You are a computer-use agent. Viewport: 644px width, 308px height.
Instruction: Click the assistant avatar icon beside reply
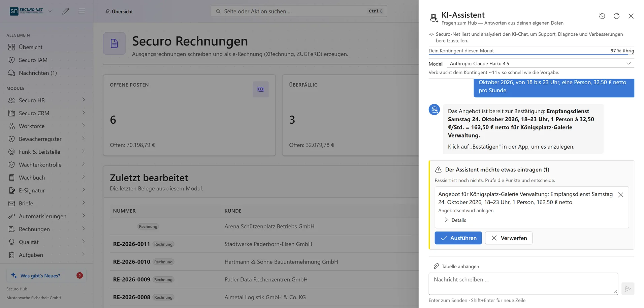[434, 110]
